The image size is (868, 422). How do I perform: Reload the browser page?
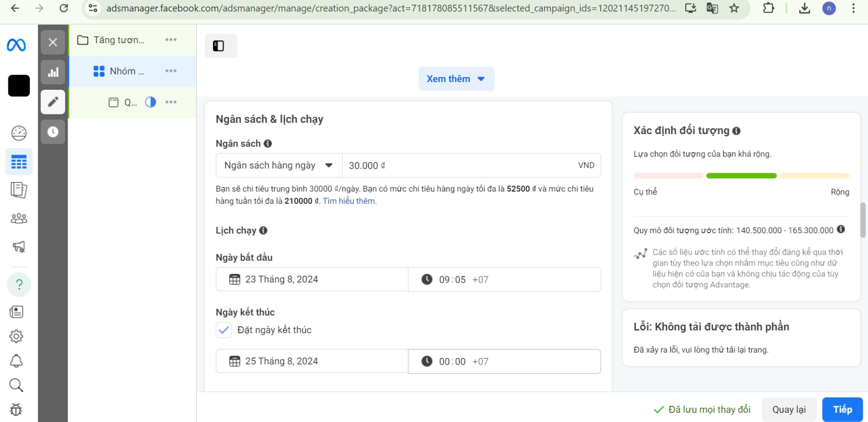pyautogui.click(x=64, y=8)
